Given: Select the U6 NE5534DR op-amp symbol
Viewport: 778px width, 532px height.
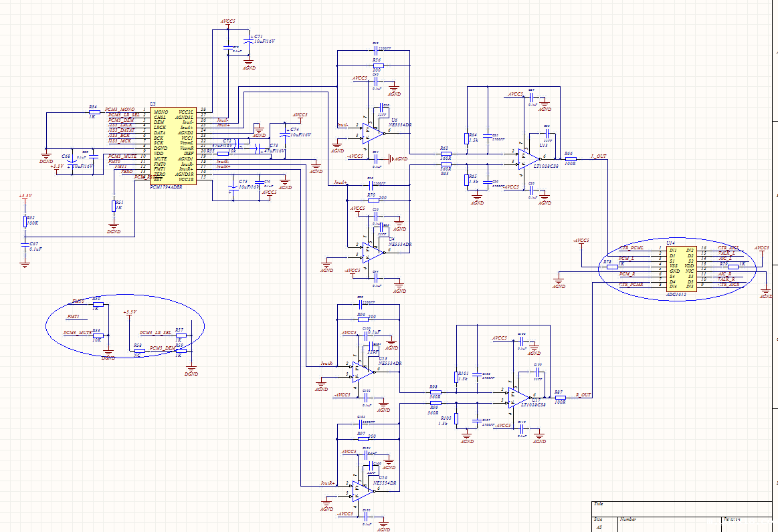Looking at the screenshot, I should [x=373, y=130].
